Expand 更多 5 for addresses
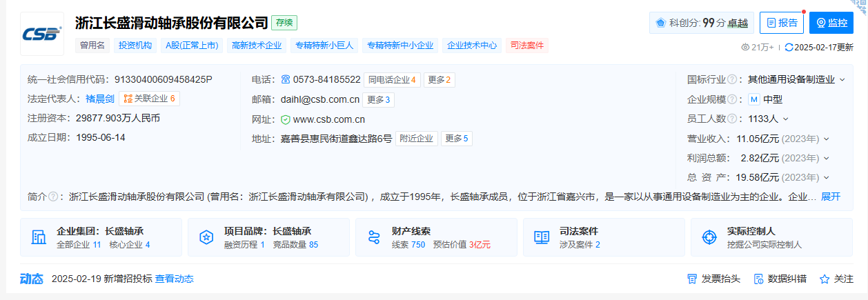The image size is (868, 300). (x=457, y=139)
